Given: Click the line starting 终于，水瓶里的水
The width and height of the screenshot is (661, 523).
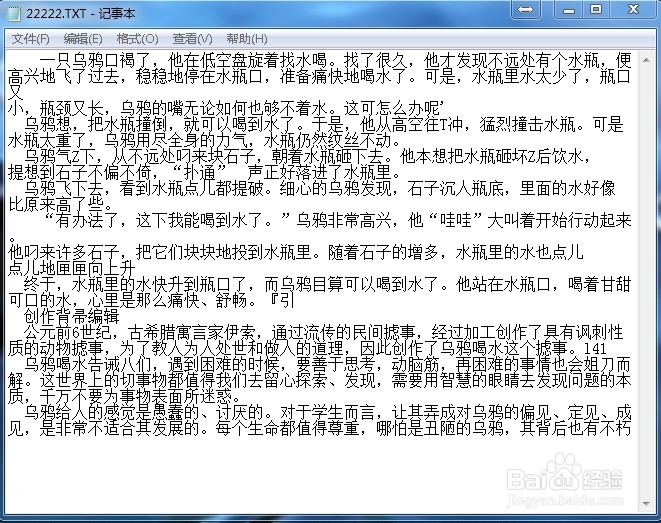Looking at the screenshot, I should (x=328, y=285).
